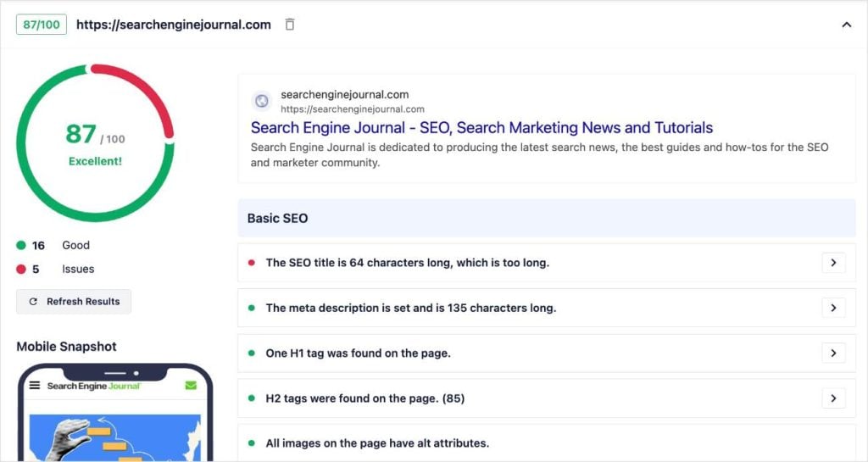
Task: Expand the H2 tags found (85) row
Action: click(833, 398)
